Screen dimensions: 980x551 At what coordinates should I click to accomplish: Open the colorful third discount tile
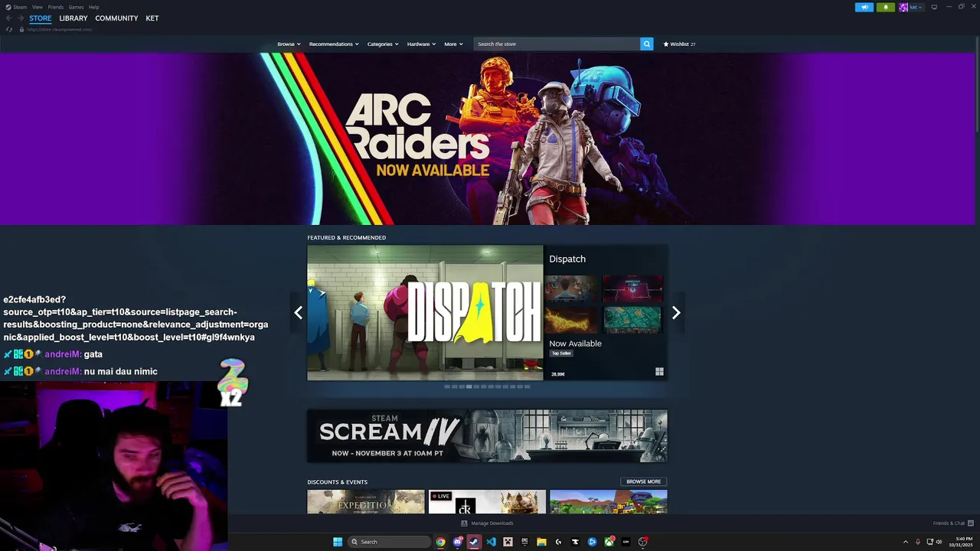(609, 501)
